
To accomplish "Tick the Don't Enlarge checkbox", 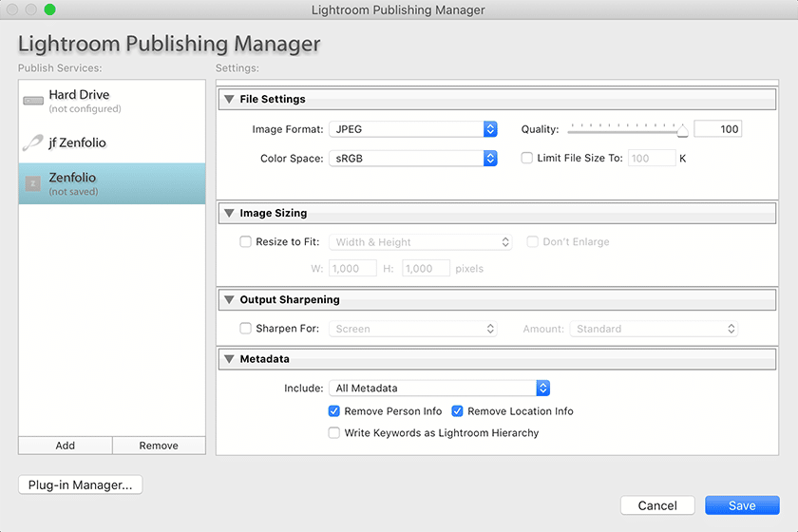I will tap(532, 241).
